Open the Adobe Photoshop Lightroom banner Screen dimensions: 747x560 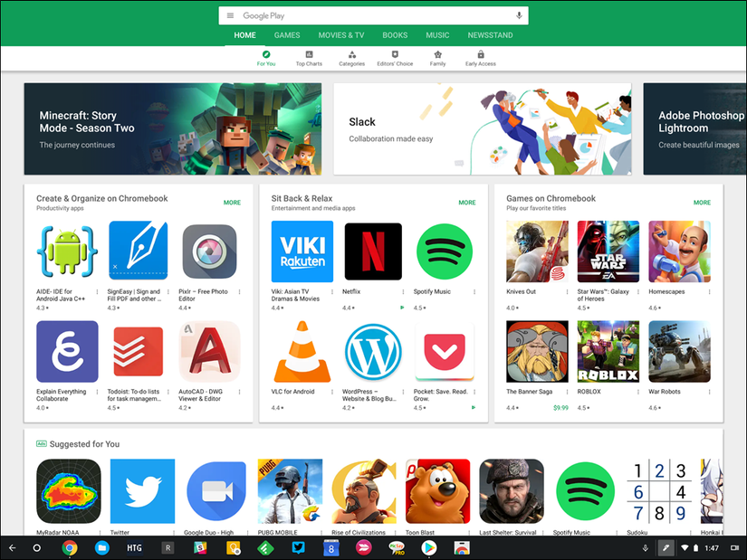(x=695, y=128)
